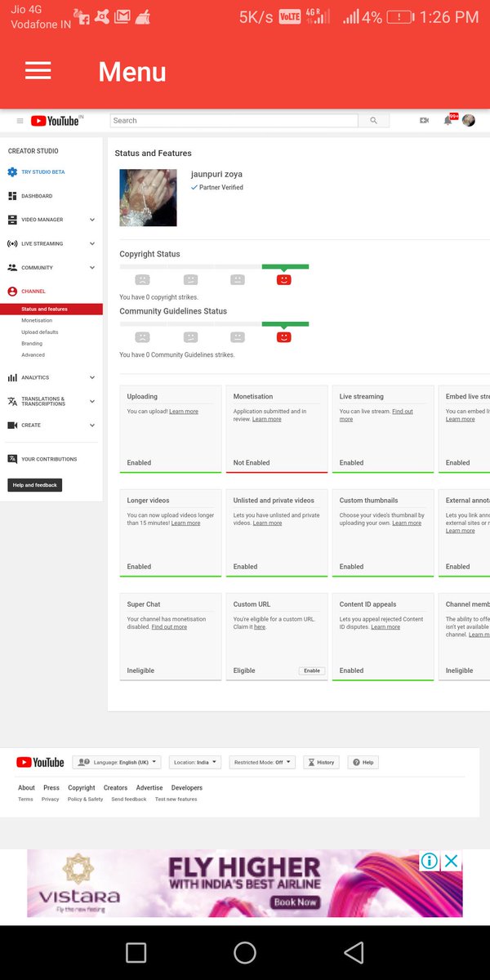Expand the Video Manager section chevron
Screen dimensions: 490x980
click(92, 220)
